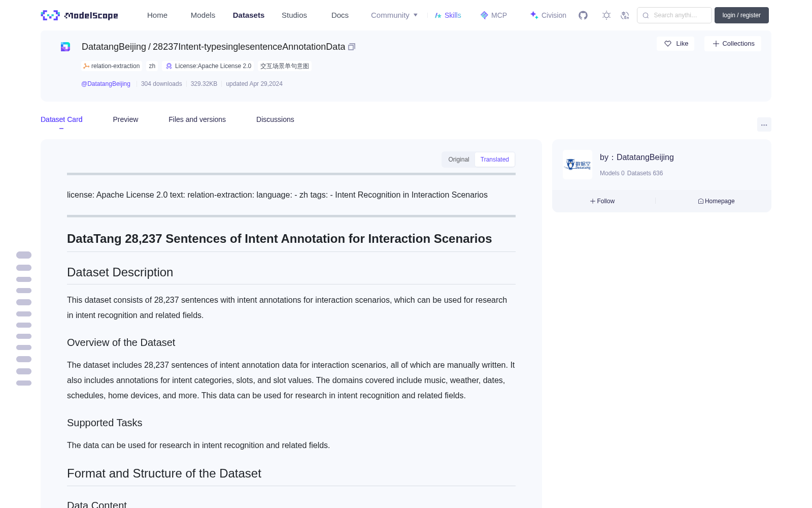This screenshot has height=508, width=812.
Task: Go to the Home page
Action: pos(157,15)
